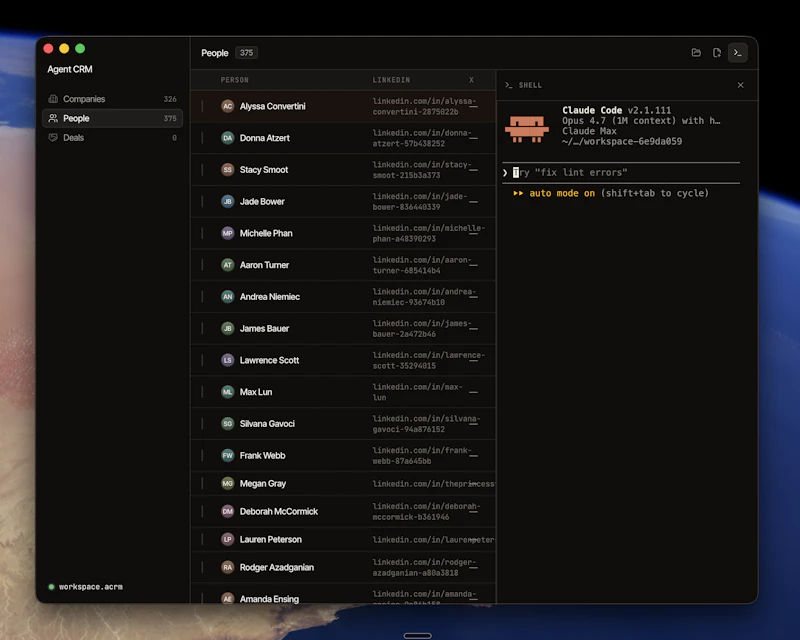Close the Shell panel with X
The image size is (800, 640).
point(740,85)
